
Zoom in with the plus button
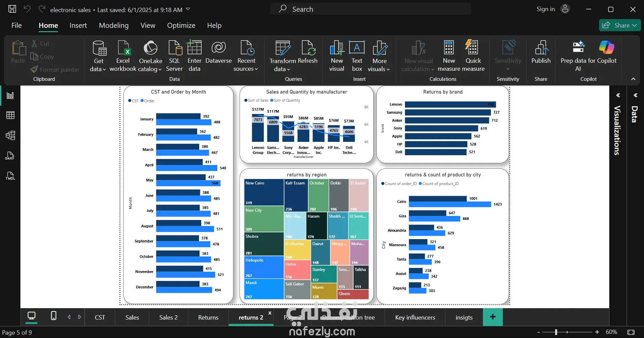coord(597,332)
